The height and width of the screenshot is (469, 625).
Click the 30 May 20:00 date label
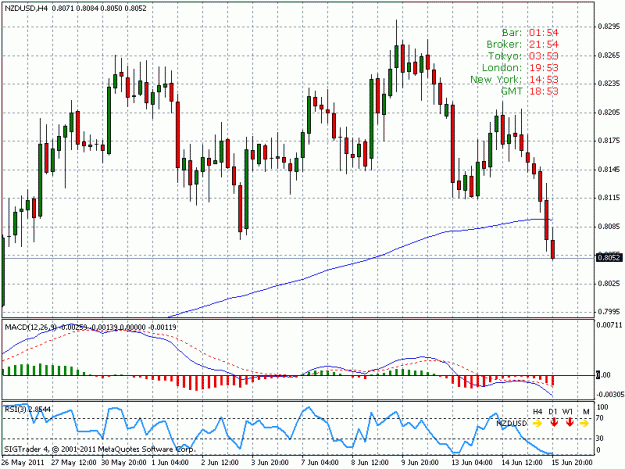[x=124, y=462]
